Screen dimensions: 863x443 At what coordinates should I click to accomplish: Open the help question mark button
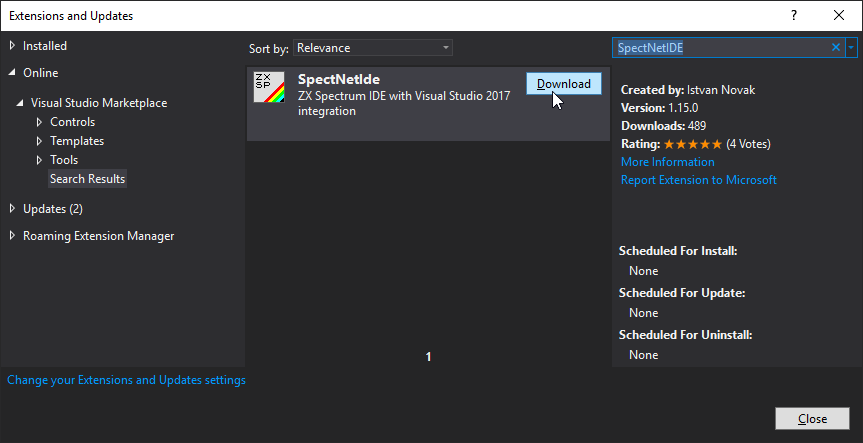[x=794, y=15]
